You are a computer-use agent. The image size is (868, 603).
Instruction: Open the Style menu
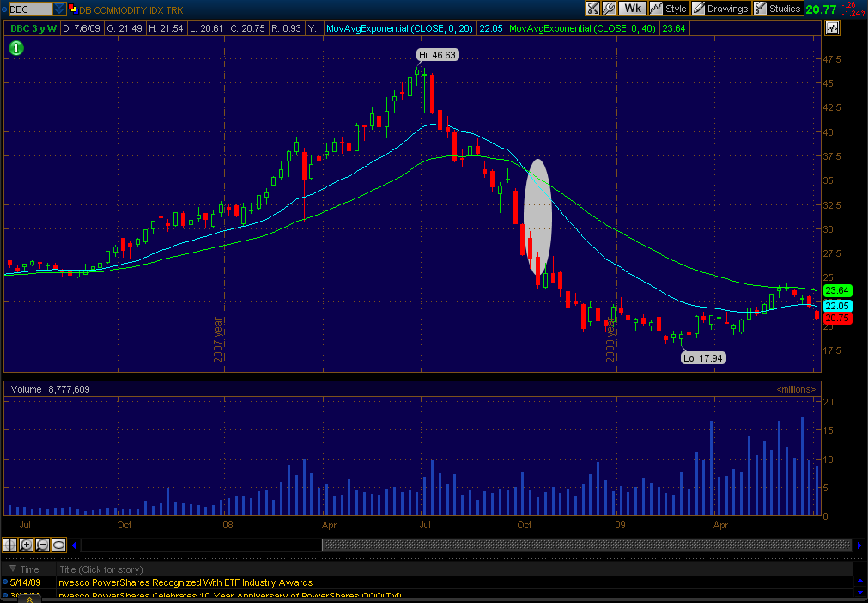point(668,9)
